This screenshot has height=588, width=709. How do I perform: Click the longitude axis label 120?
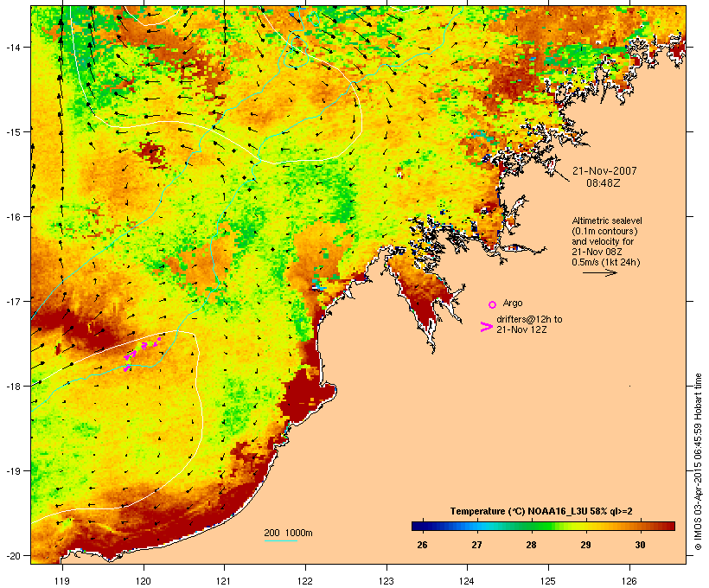pos(144,581)
